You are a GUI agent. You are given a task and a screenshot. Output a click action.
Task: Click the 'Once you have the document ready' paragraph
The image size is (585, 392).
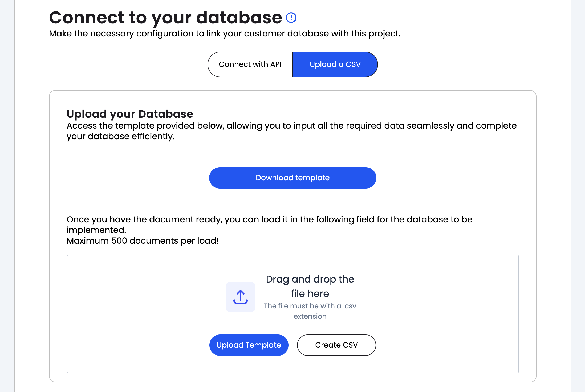tap(269, 219)
